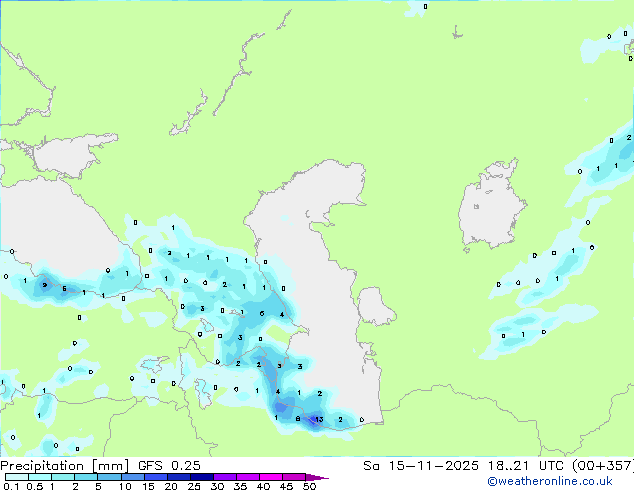Click the 'Precipitation [mm]' title text
This screenshot has width=634, height=490.
[65, 466]
